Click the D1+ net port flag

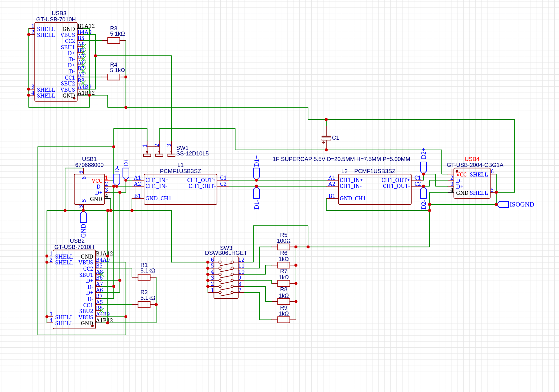click(256, 173)
